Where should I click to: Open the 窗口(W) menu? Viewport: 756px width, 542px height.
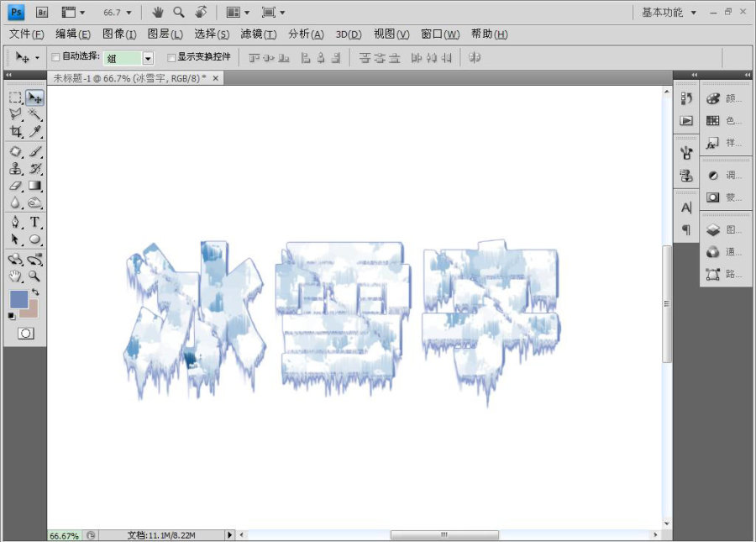[440, 34]
